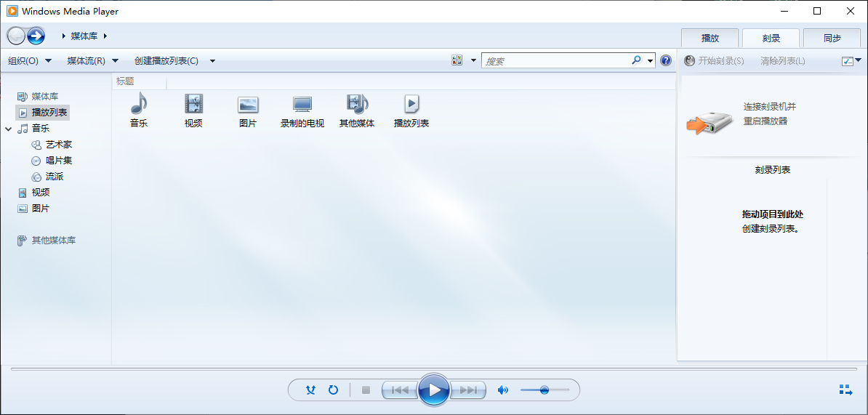The height and width of the screenshot is (415, 868).
Task: Open the 音乐 category icon
Action: (x=139, y=103)
